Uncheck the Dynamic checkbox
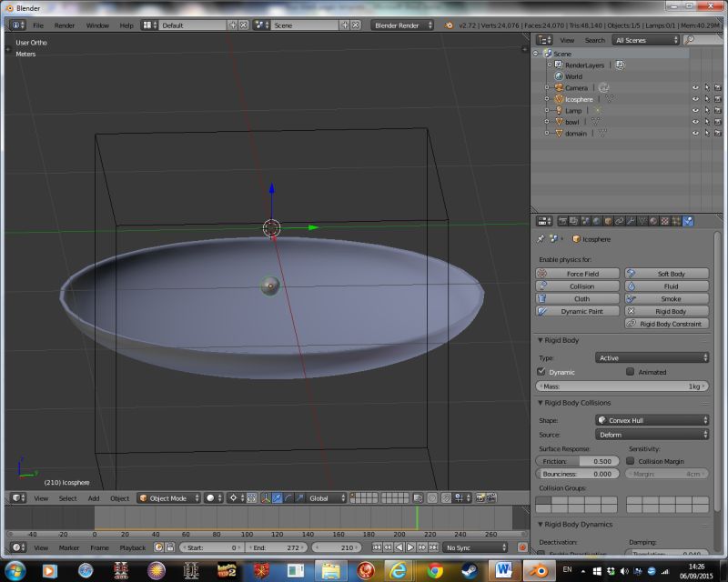The width and height of the screenshot is (728, 582). point(541,372)
